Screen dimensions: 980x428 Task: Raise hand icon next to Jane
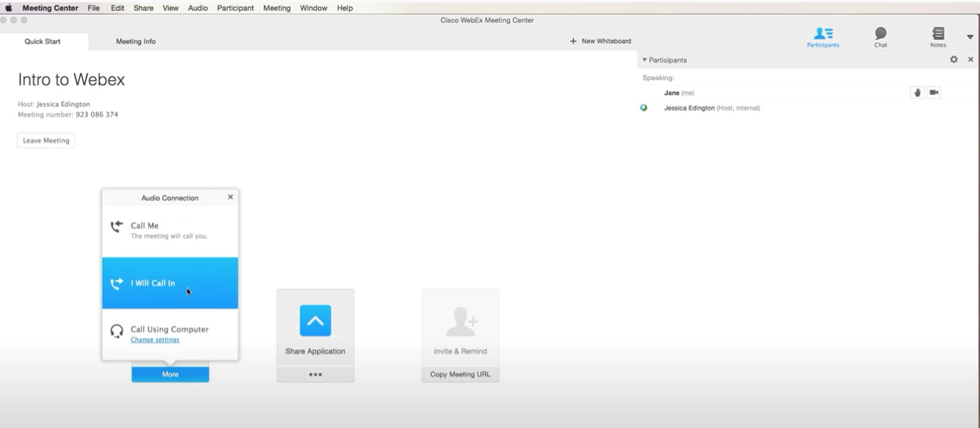916,93
